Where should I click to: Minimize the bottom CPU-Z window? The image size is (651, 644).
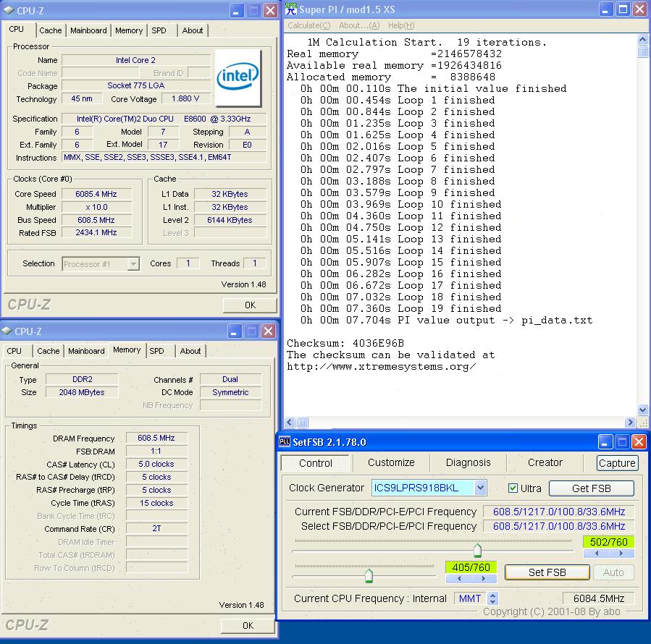click(x=235, y=331)
